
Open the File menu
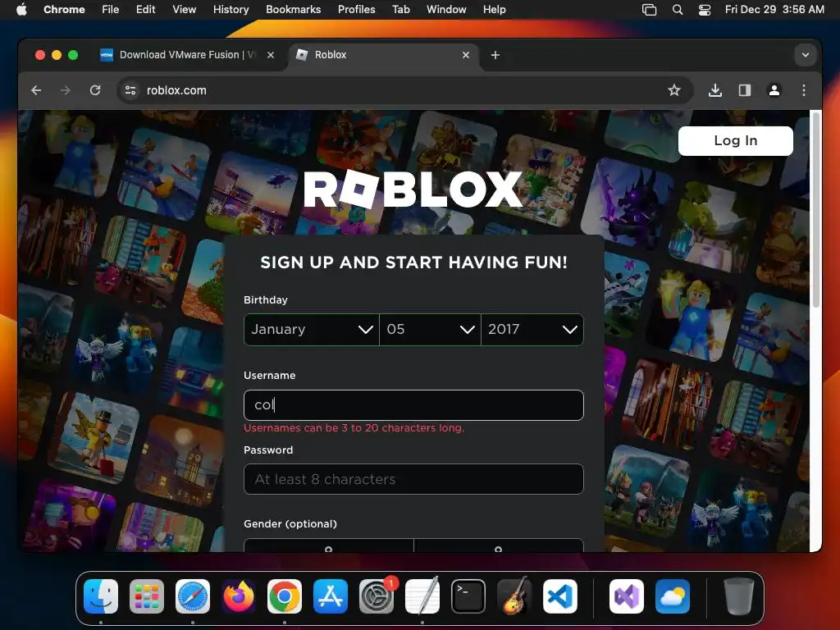pyautogui.click(x=111, y=10)
